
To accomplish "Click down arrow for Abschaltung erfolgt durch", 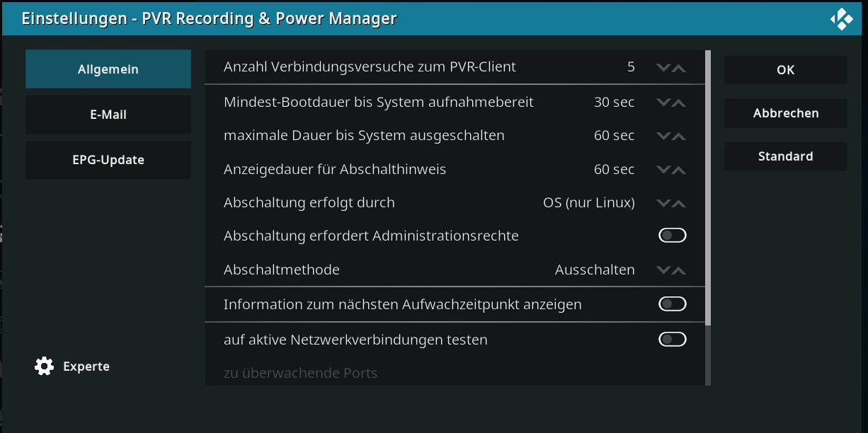I will coord(663,204).
